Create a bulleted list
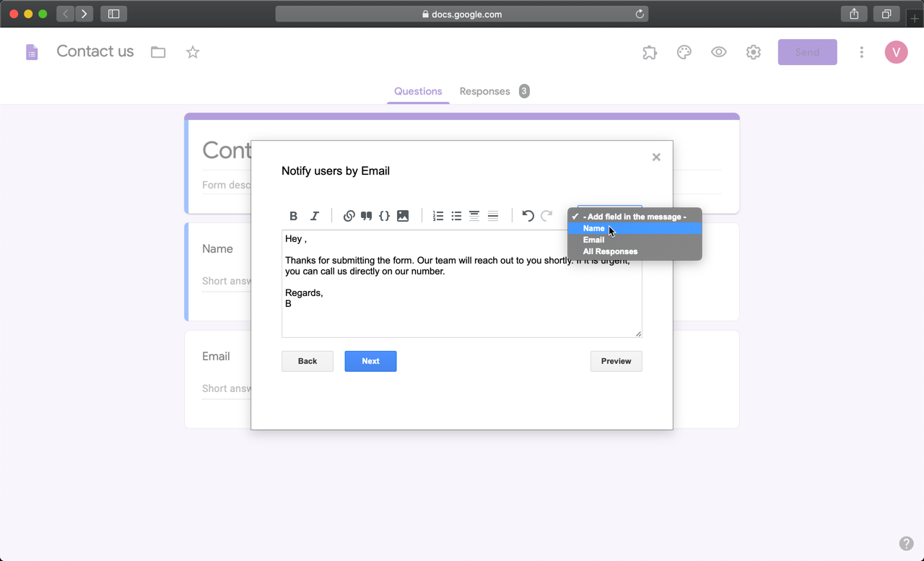The image size is (924, 561). point(456,215)
